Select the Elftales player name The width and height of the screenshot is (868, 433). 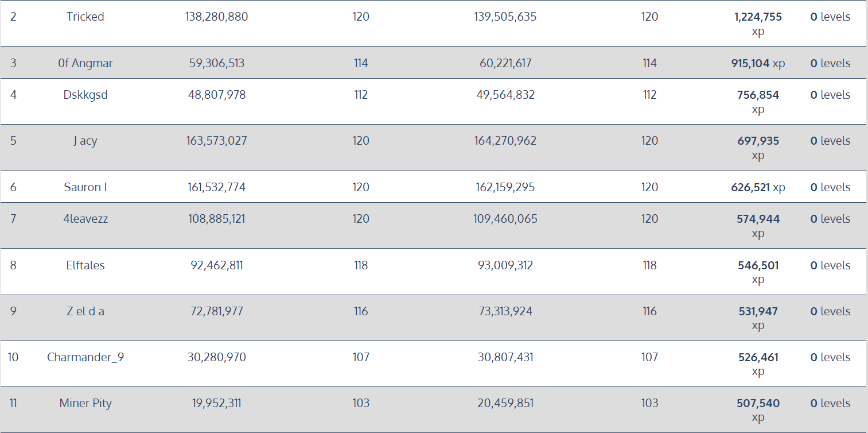[85, 265]
